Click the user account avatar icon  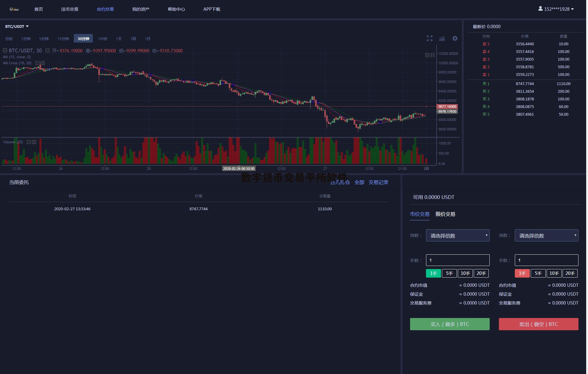540,9
